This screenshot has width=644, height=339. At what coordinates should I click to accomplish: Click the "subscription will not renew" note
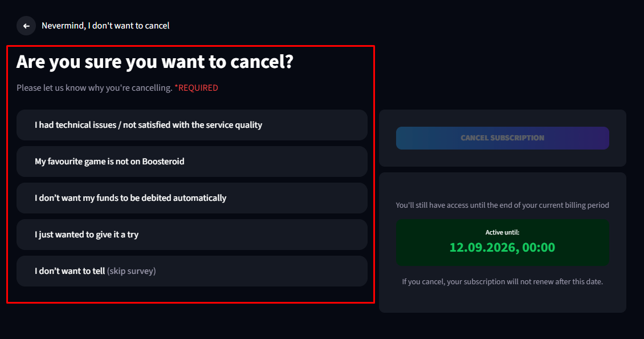502,282
